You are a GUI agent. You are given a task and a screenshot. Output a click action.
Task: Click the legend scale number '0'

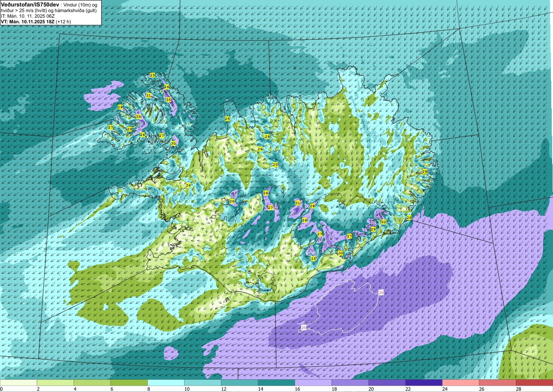tap(1, 389)
